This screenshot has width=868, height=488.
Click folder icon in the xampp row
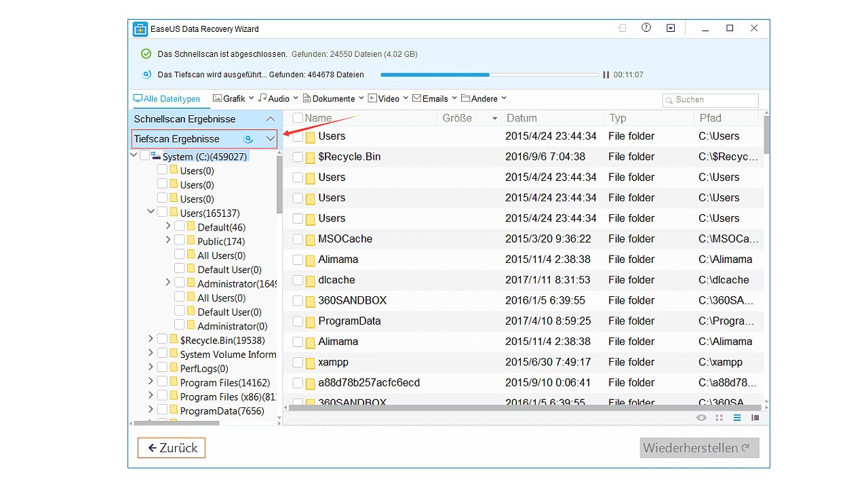[x=311, y=363]
